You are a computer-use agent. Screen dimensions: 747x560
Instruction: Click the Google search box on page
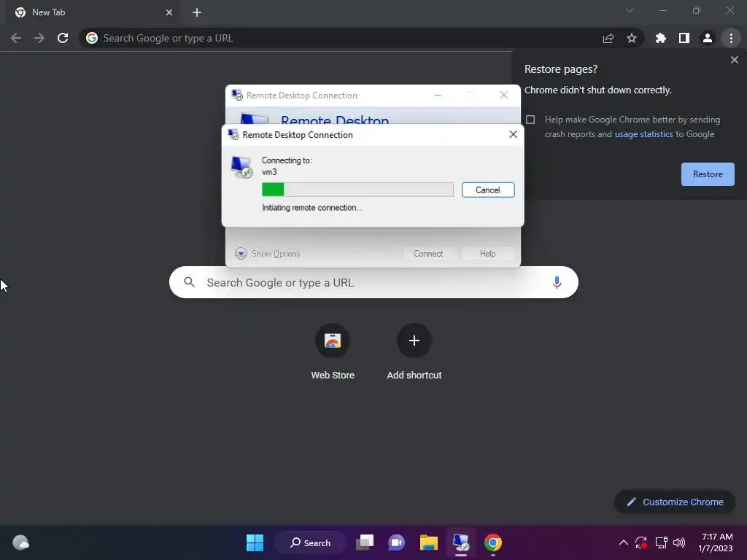tap(373, 282)
